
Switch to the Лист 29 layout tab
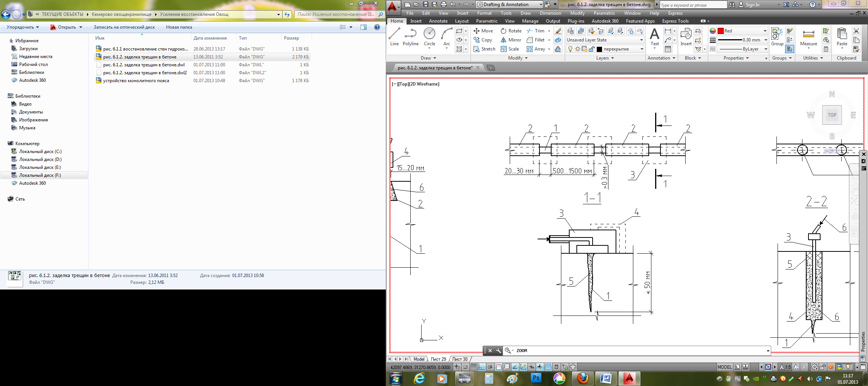pos(438,359)
